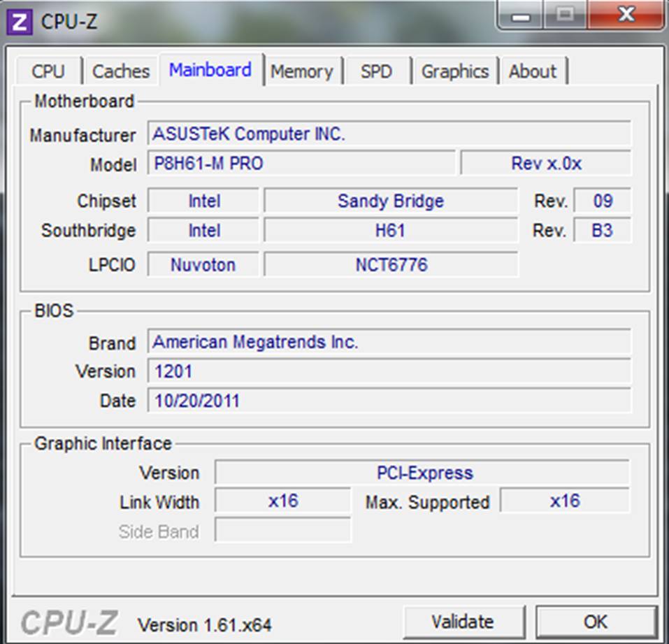Open the Caches tab
The height and width of the screenshot is (644, 669).
click(121, 71)
